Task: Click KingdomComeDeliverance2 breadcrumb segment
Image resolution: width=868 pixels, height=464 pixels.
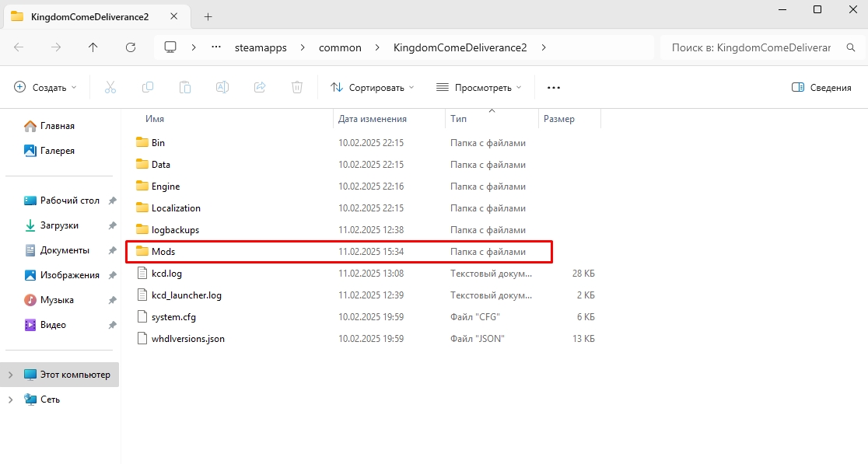Action: click(x=460, y=47)
